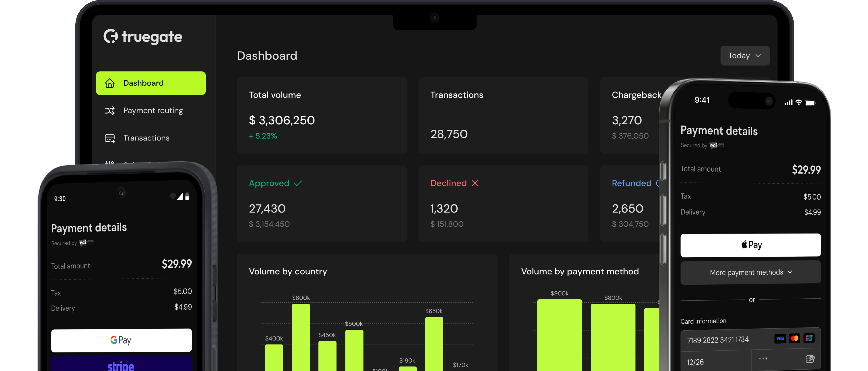
Task: Click the expiry date 12/26 field
Action: click(x=716, y=361)
